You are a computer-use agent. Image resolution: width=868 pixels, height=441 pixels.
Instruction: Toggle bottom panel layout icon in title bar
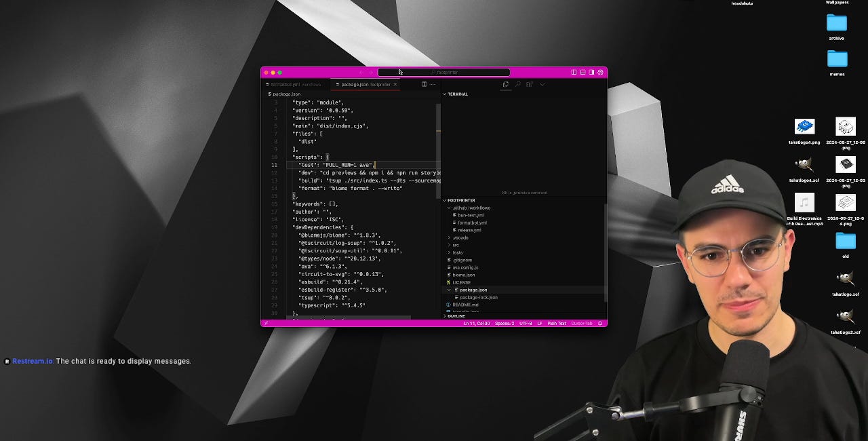(583, 72)
